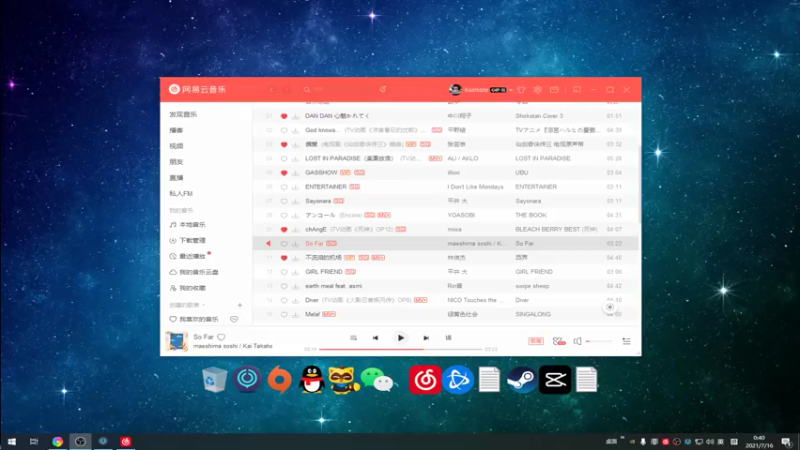Click the NetEase Cloud Music logo
This screenshot has width=800, height=450.
click(197, 89)
